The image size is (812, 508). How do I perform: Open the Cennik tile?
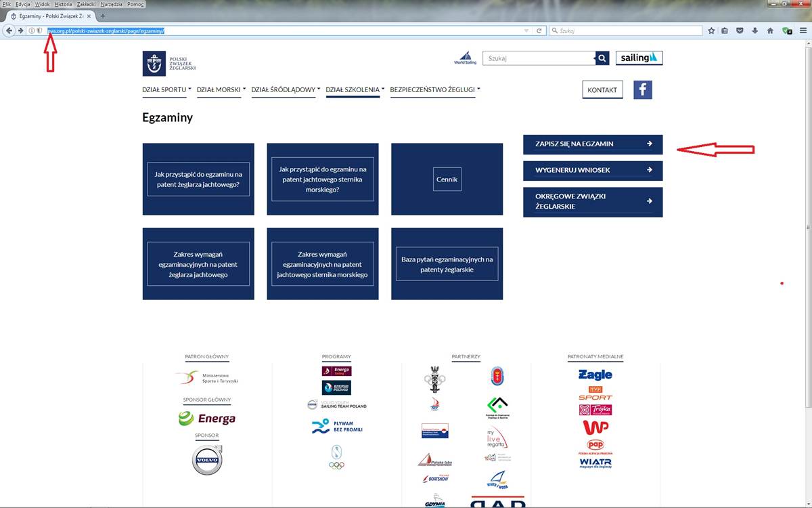click(447, 179)
